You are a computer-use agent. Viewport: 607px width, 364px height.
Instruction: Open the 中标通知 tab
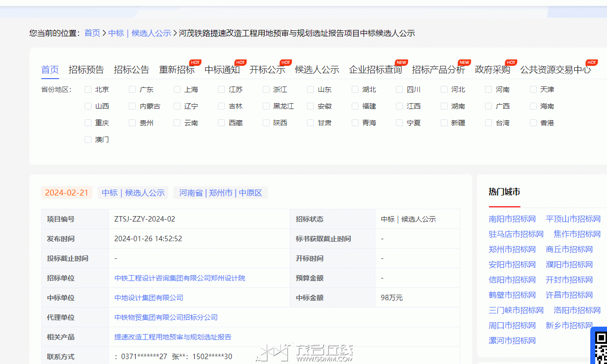tap(222, 70)
